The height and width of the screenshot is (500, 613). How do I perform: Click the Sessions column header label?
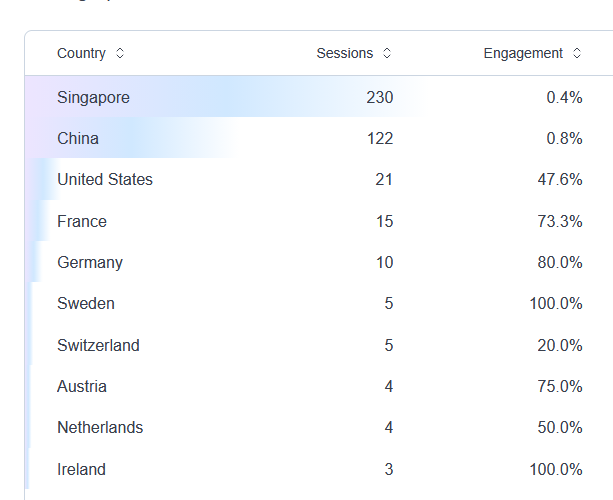[344, 53]
